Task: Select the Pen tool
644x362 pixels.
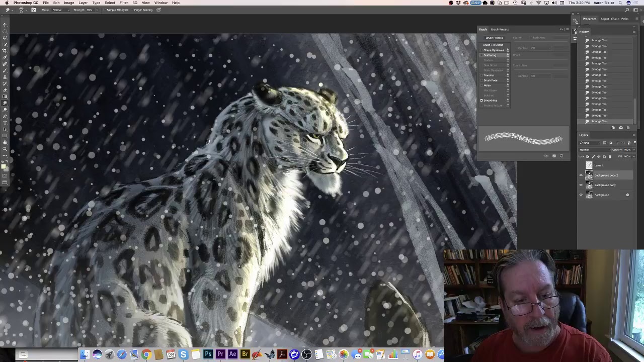Action: tap(5, 116)
